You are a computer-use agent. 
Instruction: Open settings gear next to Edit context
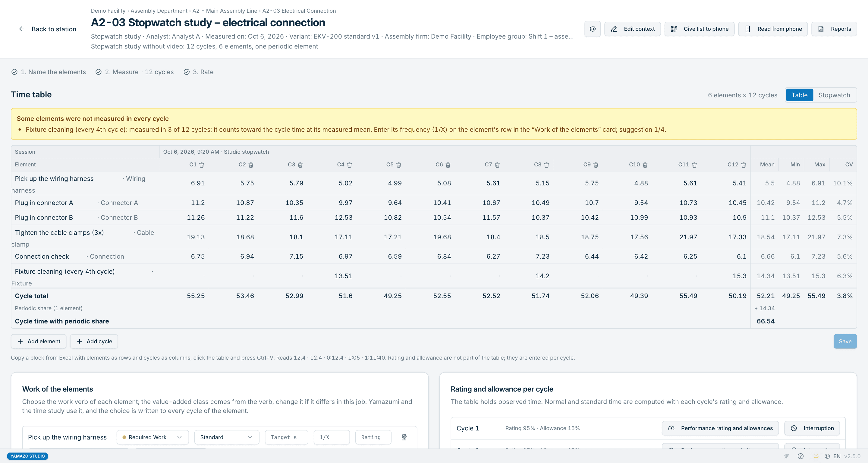click(592, 29)
